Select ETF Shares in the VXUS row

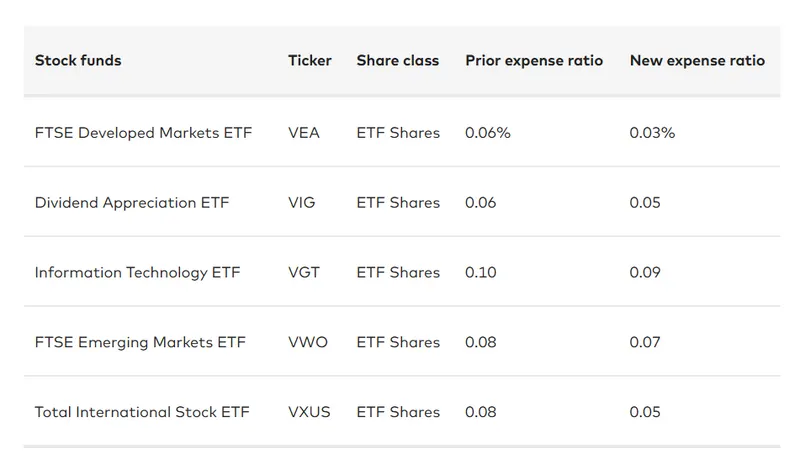(398, 412)
